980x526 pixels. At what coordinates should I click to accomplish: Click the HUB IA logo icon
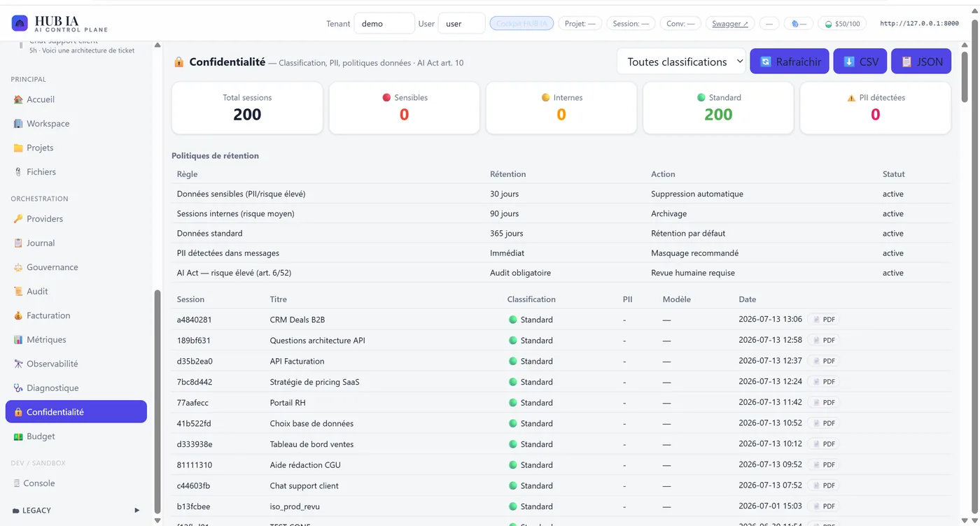[x=20, y=23]
